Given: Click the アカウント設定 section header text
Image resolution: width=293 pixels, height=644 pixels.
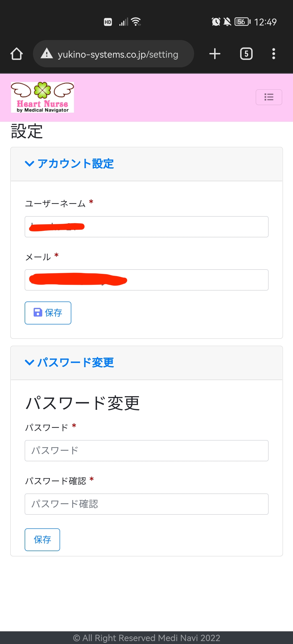Looking at the screenshot, I should click(75, 164).
